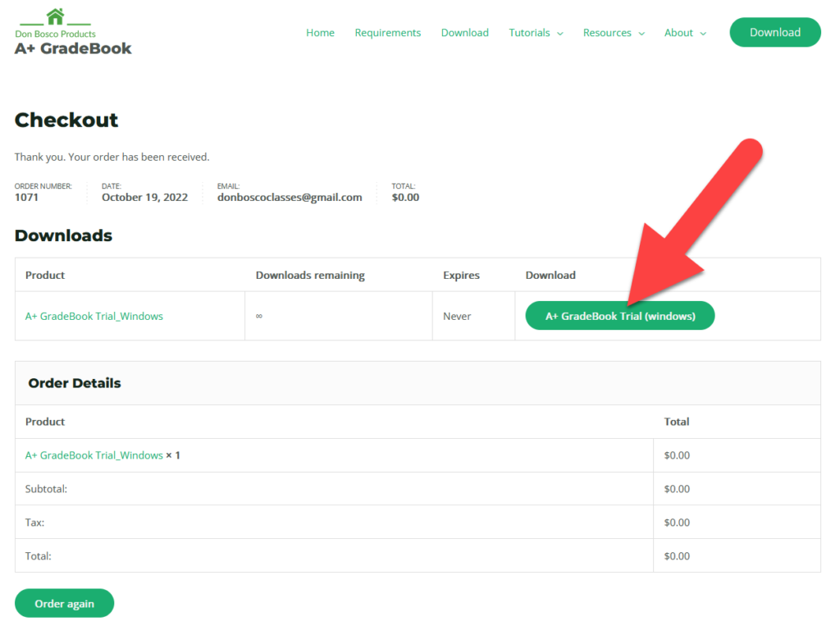Click the Downloads section heading
Image resolution: width=840 pixels, height=635 pixels.
coord(63,235)
